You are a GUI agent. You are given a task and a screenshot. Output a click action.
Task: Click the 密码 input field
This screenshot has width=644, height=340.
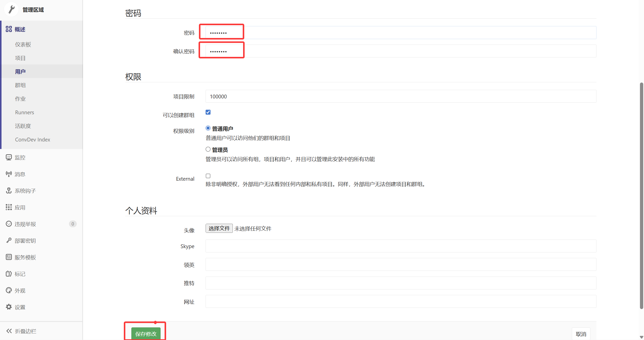401,32
